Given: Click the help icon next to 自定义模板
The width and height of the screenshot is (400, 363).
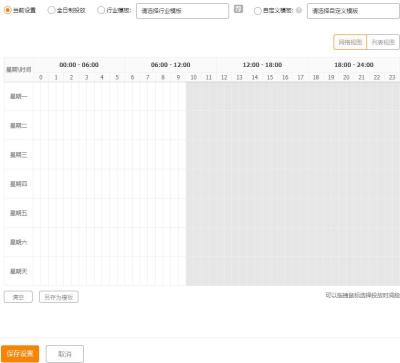Looking at the screenshot, I should (x=299, y=10).
